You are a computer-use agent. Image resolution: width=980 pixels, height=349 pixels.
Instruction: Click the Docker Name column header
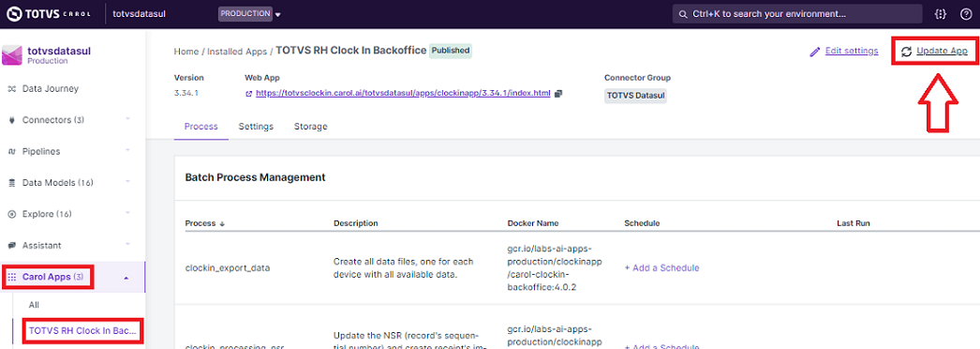pos(533,223)
